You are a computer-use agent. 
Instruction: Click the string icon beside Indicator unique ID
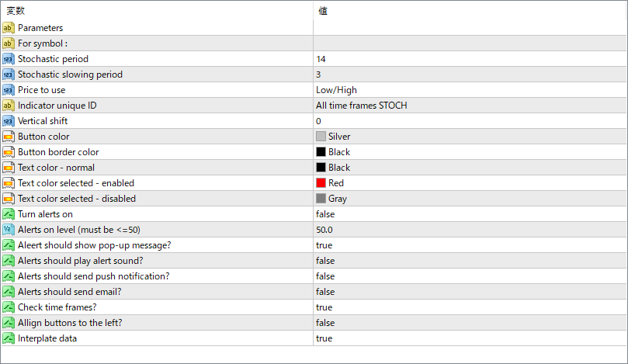[x=8, y=106]
